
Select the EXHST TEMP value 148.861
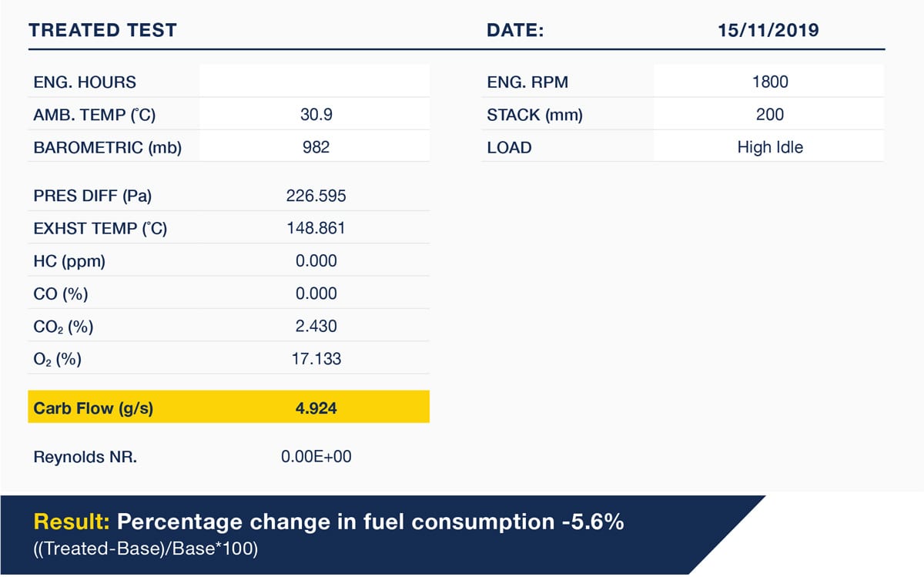tap(316, 229)
